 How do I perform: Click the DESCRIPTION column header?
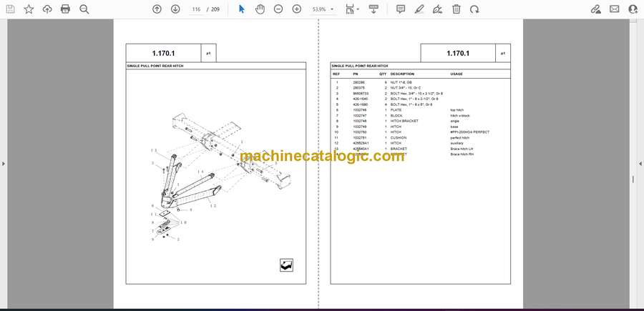pos(402,74)
